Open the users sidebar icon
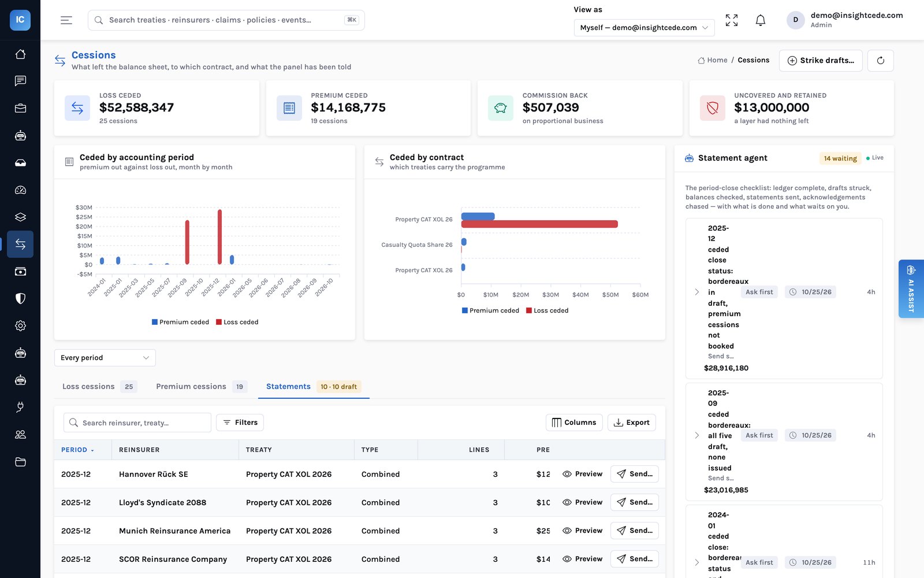 point(20,434)
